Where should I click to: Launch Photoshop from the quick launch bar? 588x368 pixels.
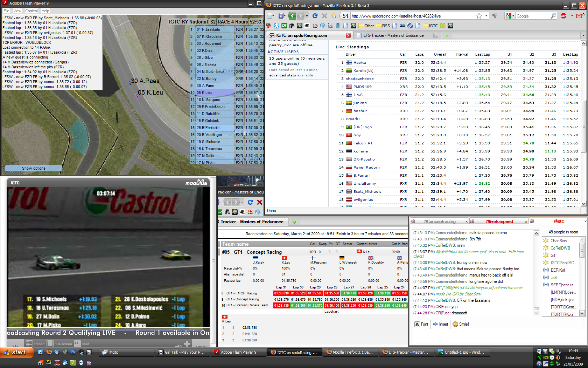pyautogui.click(x=73, y=352)
